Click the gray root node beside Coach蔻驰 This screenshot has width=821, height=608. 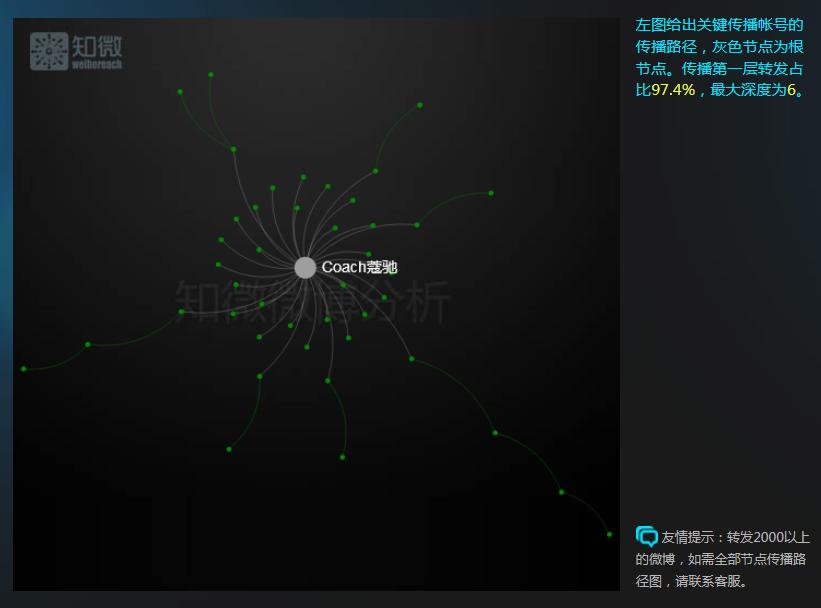[305, 268]
